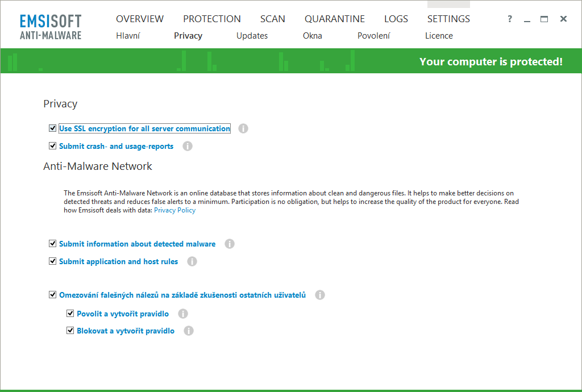This screenshot has height=392, width=582.
Task: Disable Submit information about detected malware checkbox
Action: (52, 243)
